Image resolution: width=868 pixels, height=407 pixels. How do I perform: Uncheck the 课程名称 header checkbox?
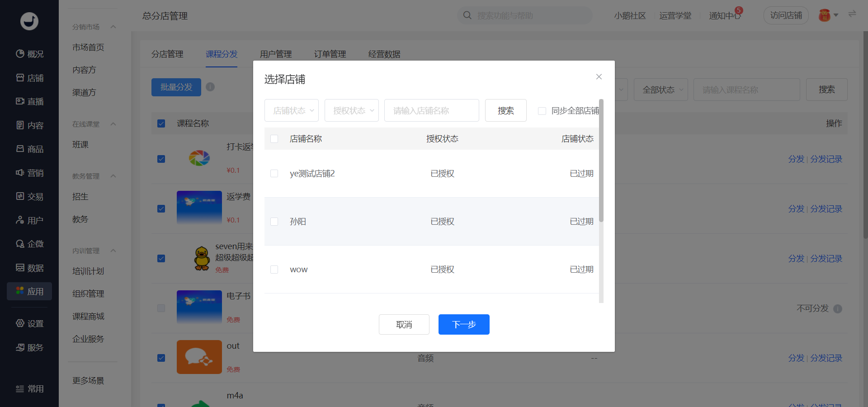pyautogui.click(x=161, y=123)
